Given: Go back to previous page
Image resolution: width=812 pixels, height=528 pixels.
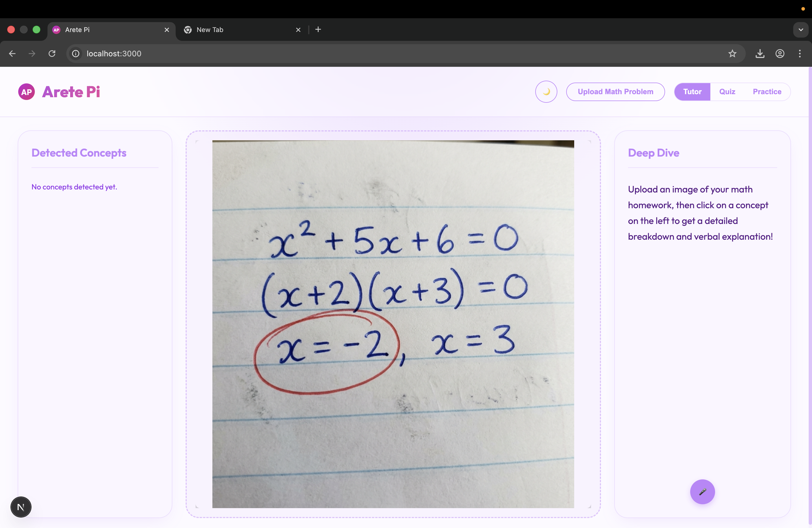Looking at the screenshot, I should 12,54.
